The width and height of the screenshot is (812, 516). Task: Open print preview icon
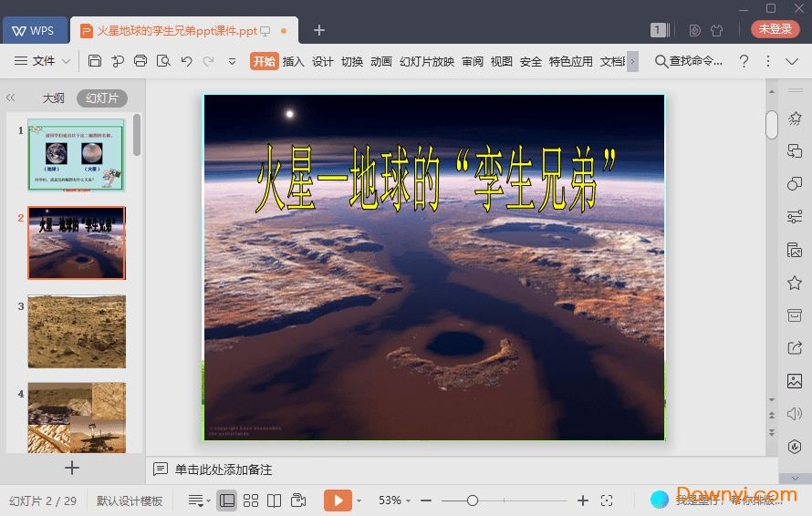pos(163,61)
